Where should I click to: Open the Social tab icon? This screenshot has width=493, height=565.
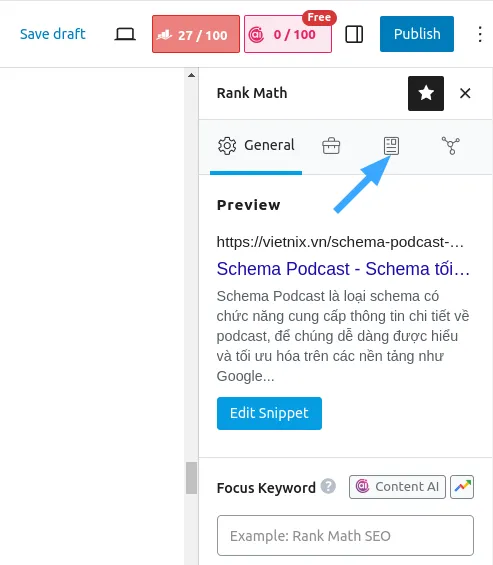450,146
